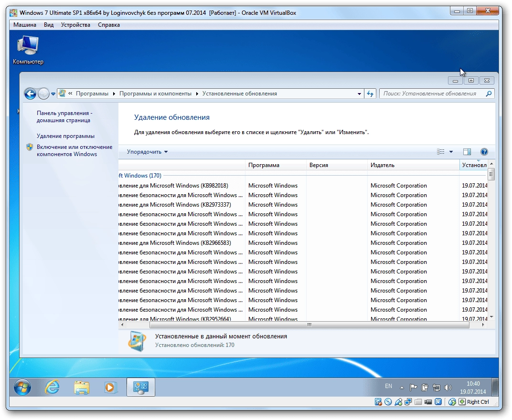Image resolution: width=512 pixels, height=420 pixels.
Task: Click the VirtualBox network status icon
Action: tap(408, 402)
